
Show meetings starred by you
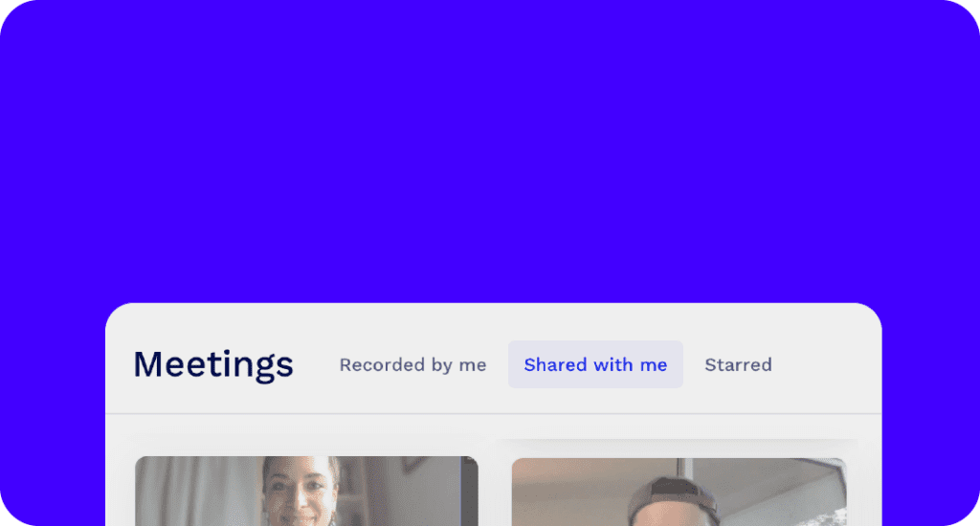coord(738,364)
